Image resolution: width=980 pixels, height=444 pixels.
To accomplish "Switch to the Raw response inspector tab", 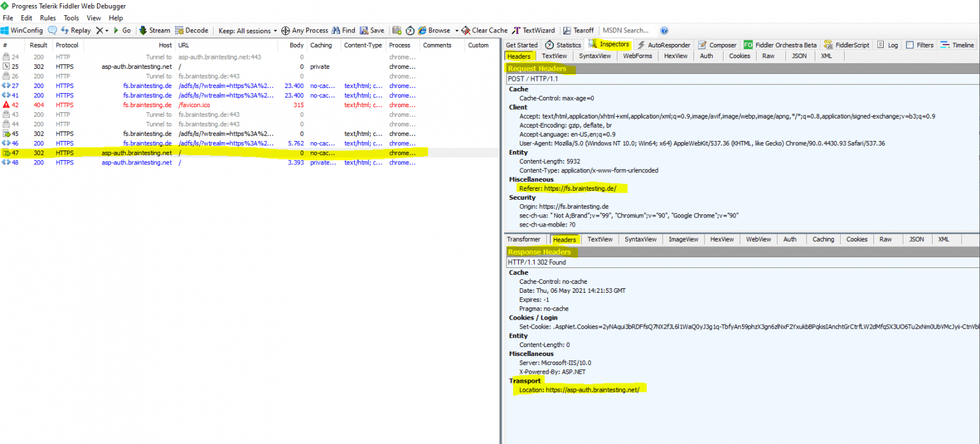I will coord(886,239).
